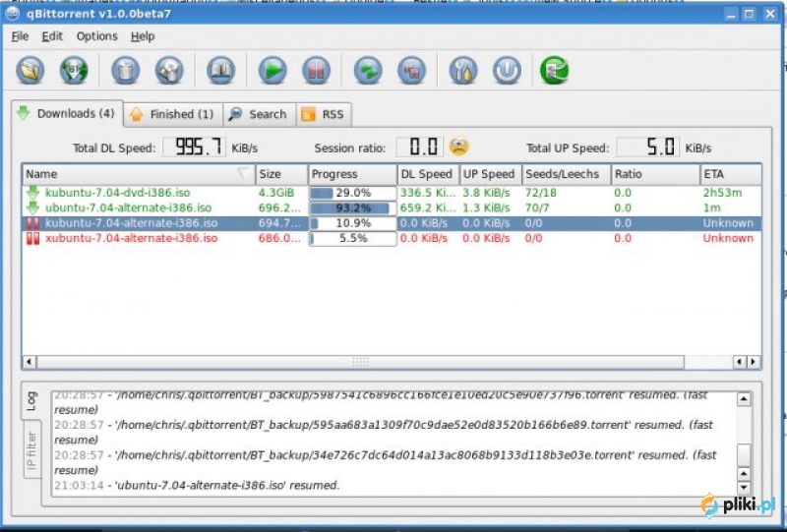The height and width of the screenshot is (532, 787).
Task: Select the vertical Log tab
Action: [x=31, y=401]
